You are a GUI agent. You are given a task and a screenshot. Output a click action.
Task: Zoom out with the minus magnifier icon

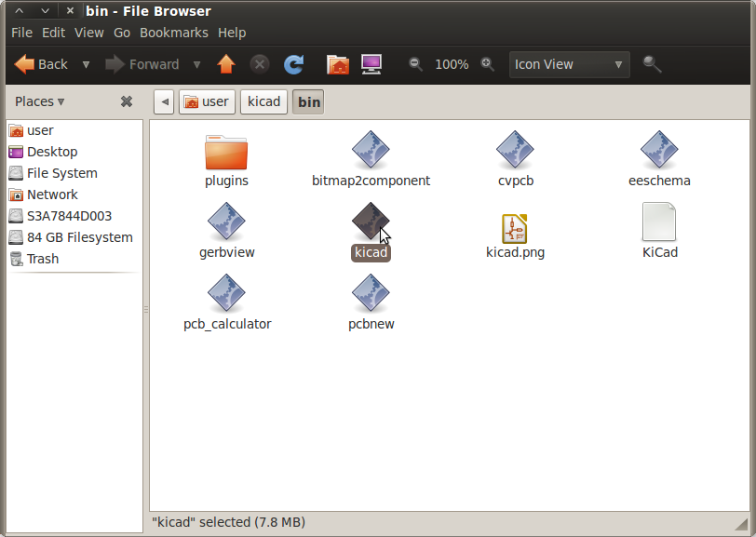pos(415,64)
